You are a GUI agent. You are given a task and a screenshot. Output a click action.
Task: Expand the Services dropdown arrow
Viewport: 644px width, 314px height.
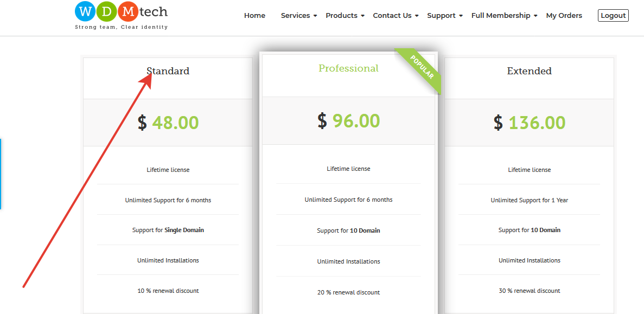(315, 16)
